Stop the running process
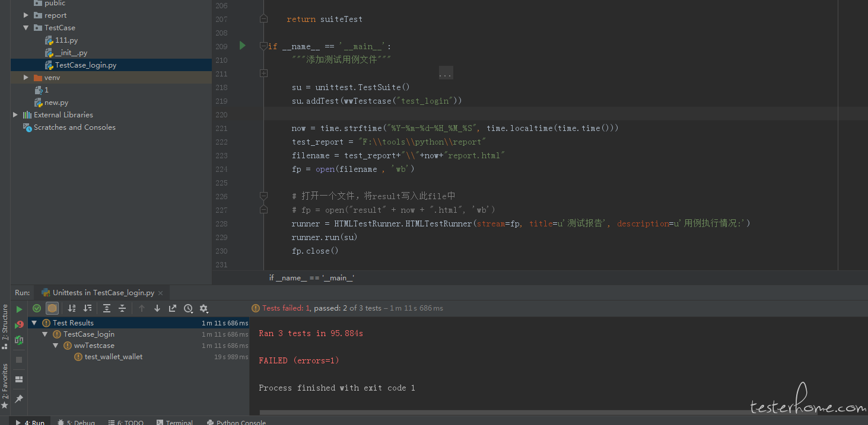The height and width of the screenshot is (425, 868). [19, 360]
